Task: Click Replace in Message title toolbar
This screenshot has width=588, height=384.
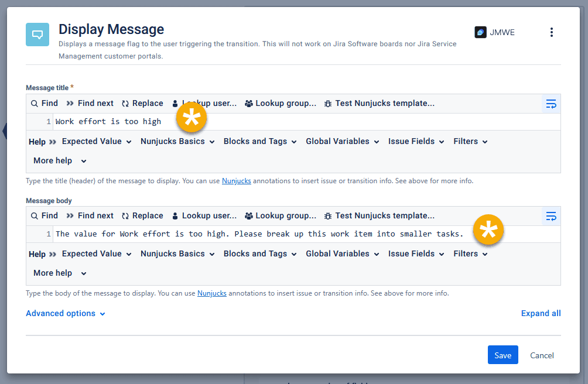Action: click(142, 104)
